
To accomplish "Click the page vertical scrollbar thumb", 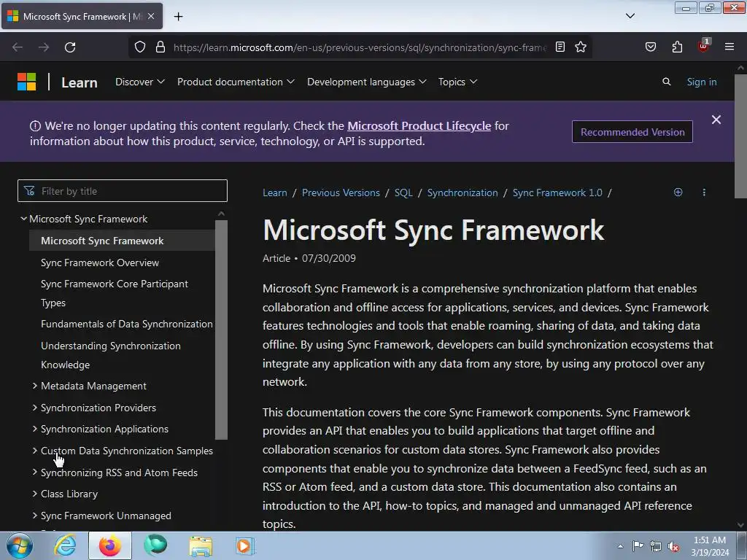I will click(x=740, y=136).
